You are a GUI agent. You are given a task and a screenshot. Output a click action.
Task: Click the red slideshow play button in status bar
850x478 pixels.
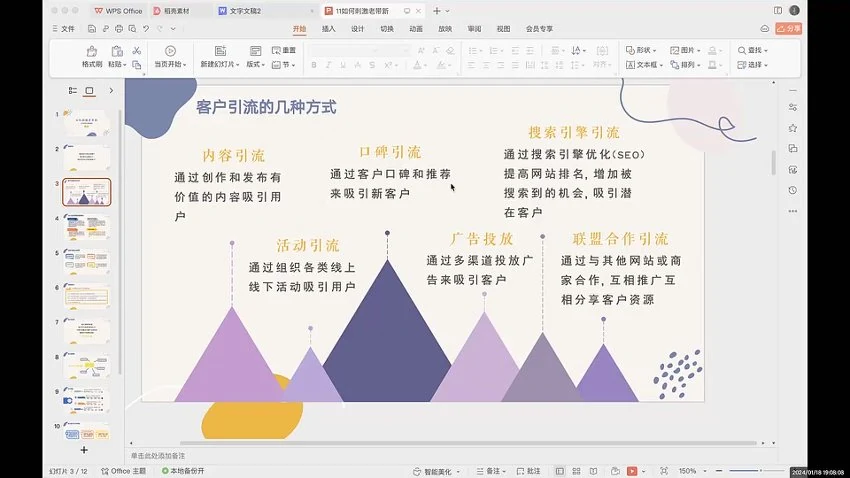tap(632, 471)
